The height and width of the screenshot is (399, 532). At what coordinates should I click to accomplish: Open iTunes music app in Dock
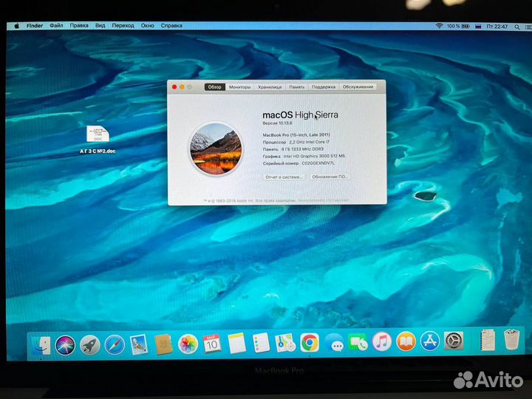[382, 341]
